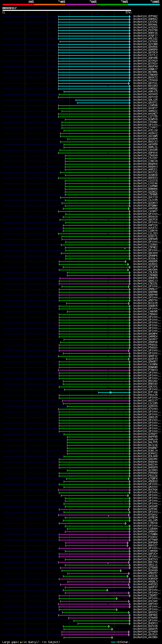This screenshot has height=644, width=162.
Task: Select the UniRef100_C6TA16 label
Action: [x=145, y=41]
